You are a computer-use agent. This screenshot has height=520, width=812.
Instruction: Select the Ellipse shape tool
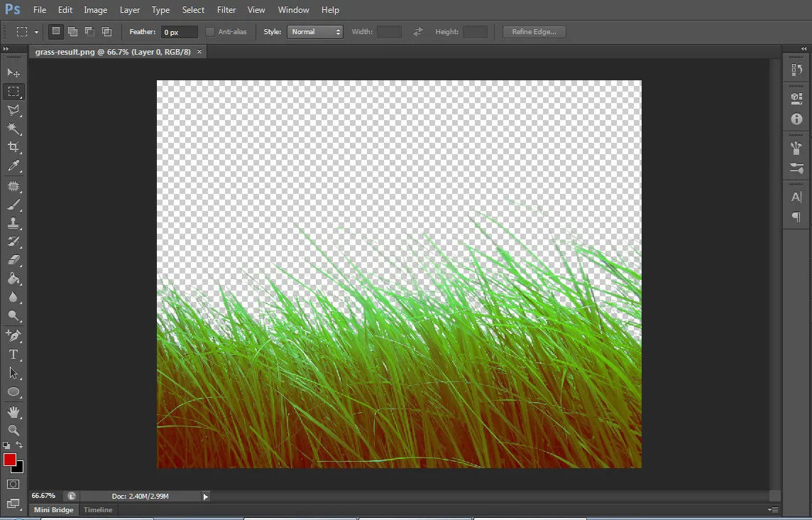click(13, 392)
